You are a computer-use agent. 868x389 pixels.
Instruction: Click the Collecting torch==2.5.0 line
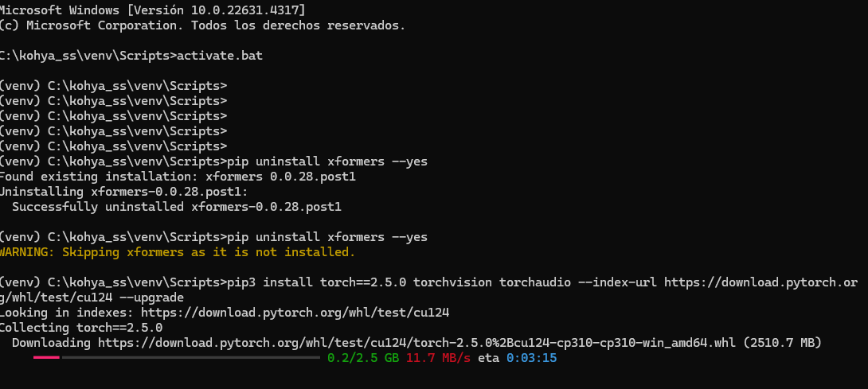click(x=80, y=328)
